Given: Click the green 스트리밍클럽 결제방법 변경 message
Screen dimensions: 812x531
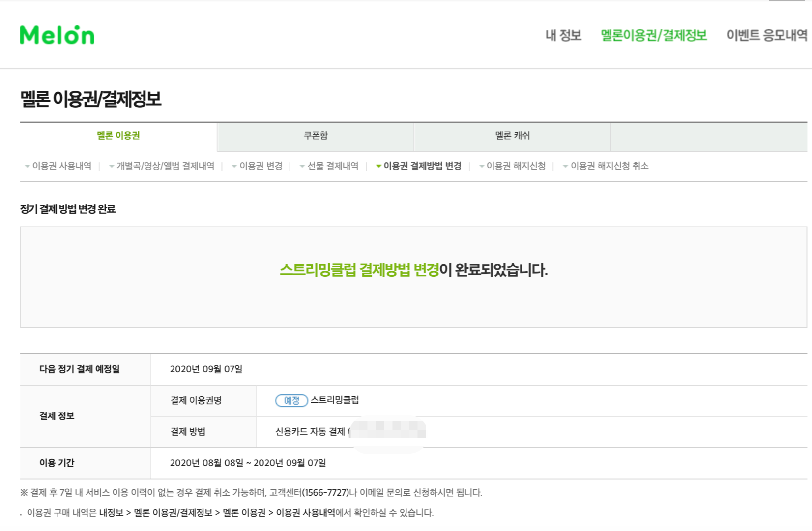Looking at the screenshot, I should 359,270.
